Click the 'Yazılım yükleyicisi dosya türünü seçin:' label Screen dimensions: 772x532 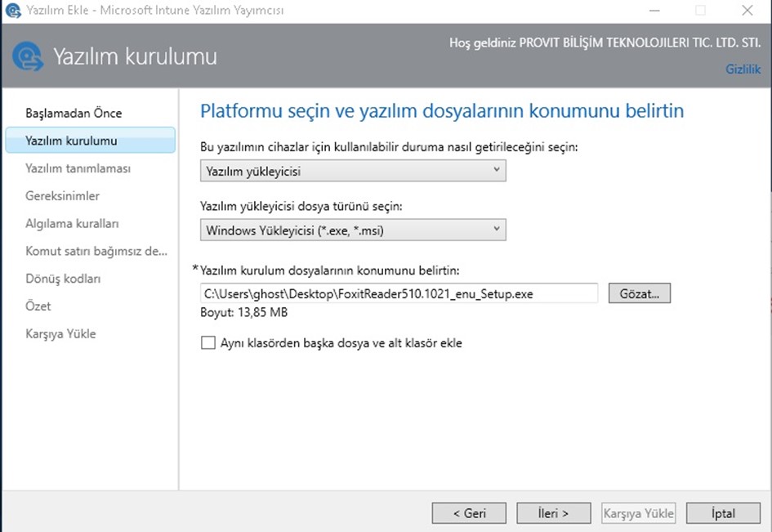[x=301, y=207]
